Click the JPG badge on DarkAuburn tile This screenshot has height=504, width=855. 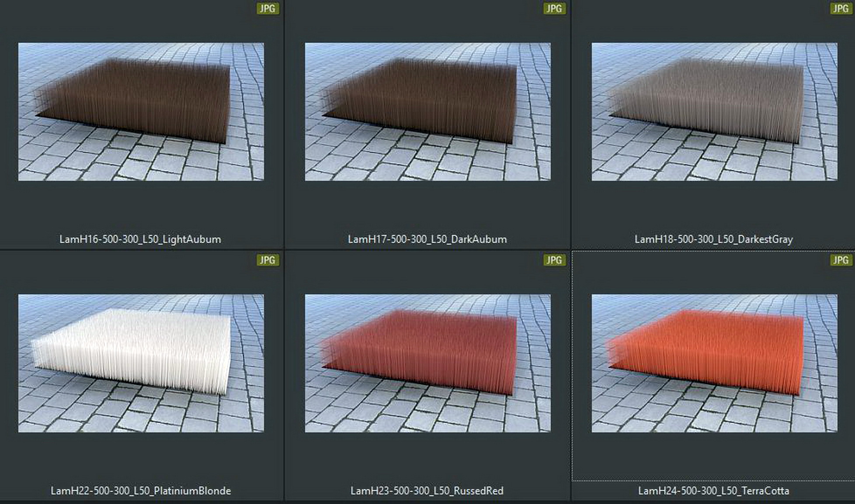click(554, 9)
